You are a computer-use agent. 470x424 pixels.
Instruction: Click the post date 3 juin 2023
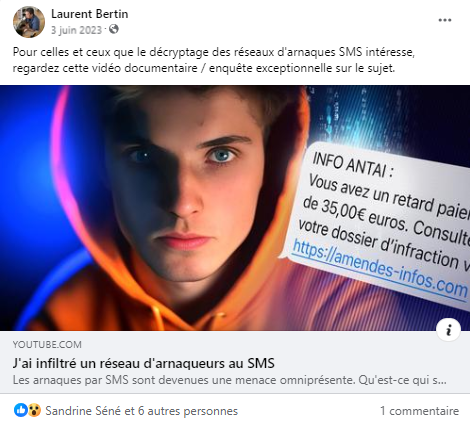coord(76,30)
